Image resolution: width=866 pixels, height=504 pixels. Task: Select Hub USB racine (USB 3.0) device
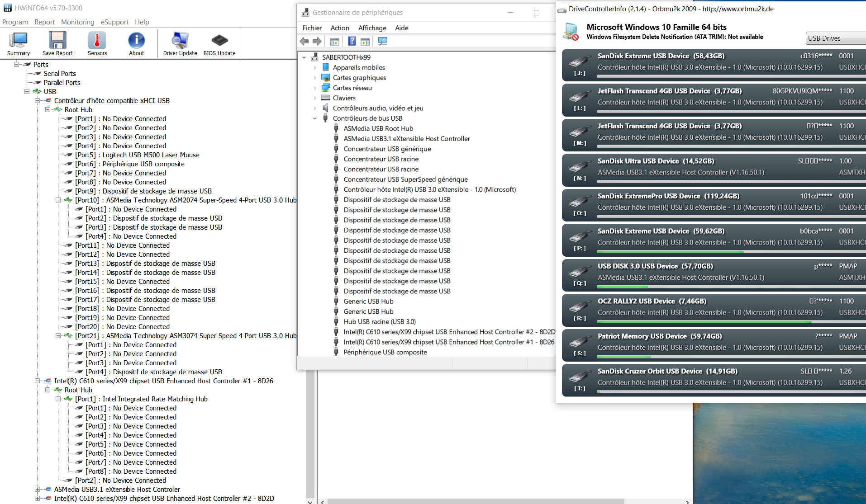click(380, 321)
